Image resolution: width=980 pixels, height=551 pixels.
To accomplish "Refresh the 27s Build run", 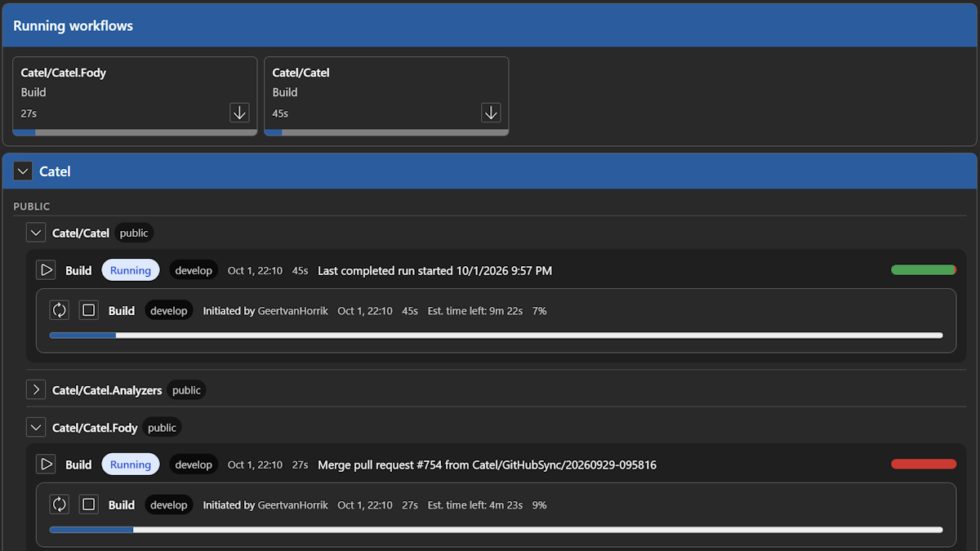I will pos(60,504).
